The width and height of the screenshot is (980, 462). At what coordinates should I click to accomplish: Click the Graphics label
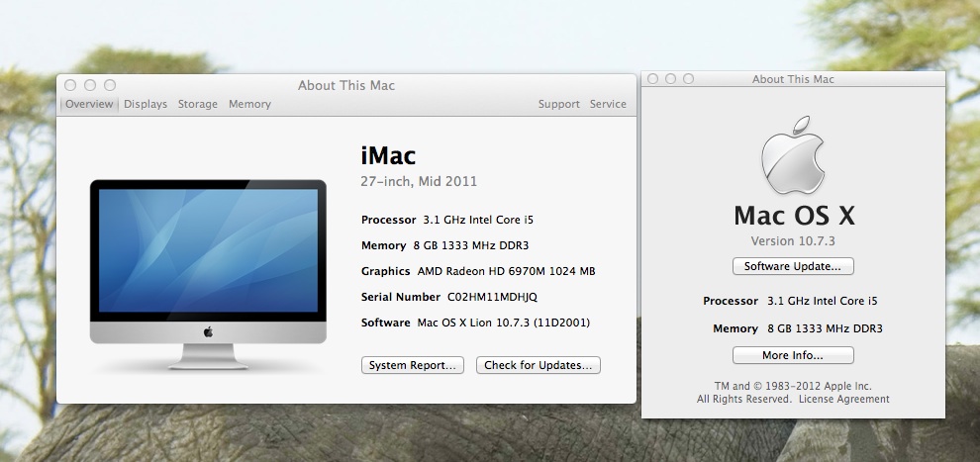coord(386,272)
